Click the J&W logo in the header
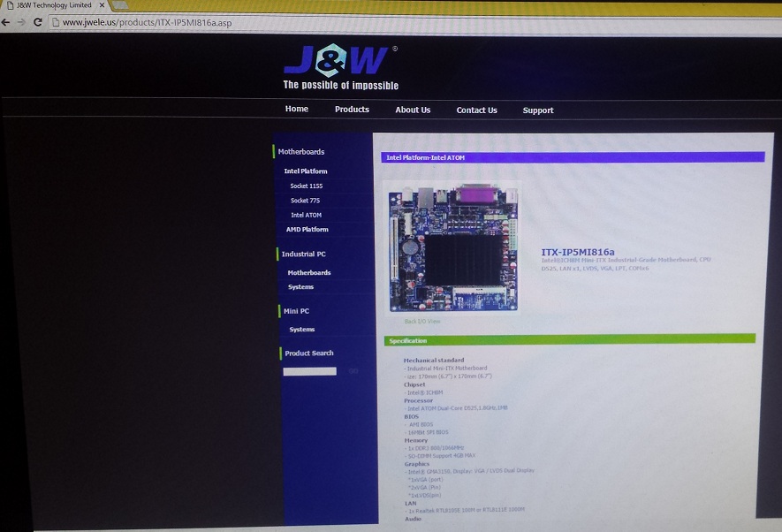This screenshot has height=532, width=782. point(340,60)
